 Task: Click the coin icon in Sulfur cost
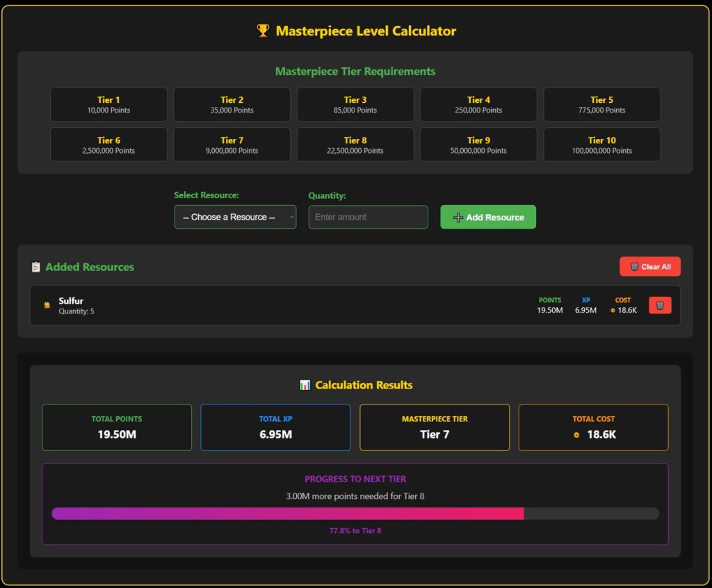click(x=613, y=311)
